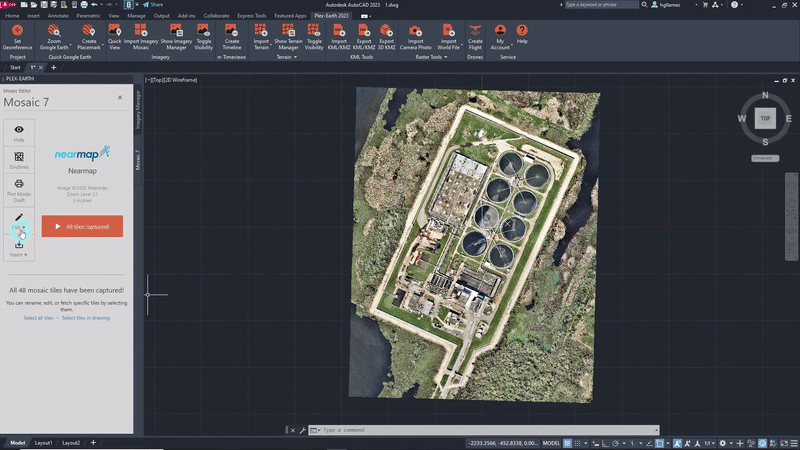Click the Share button
Image resolution: width=800 pixels, height=450 pixels.
(153, 5)
